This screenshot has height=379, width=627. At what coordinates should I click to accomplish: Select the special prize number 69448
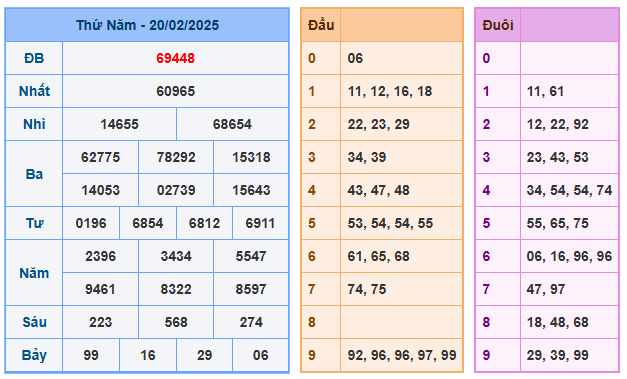pos(175,58)
